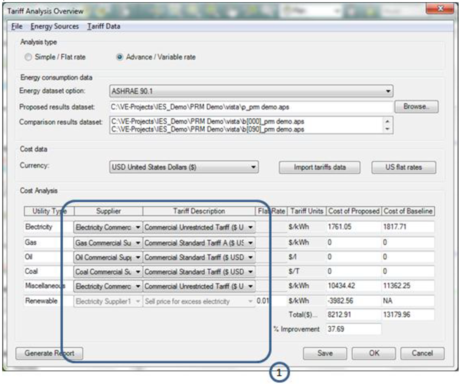The image size is (463, 384).
Task: Open the Electricity supplier dropdown
Action: point(108,227)
